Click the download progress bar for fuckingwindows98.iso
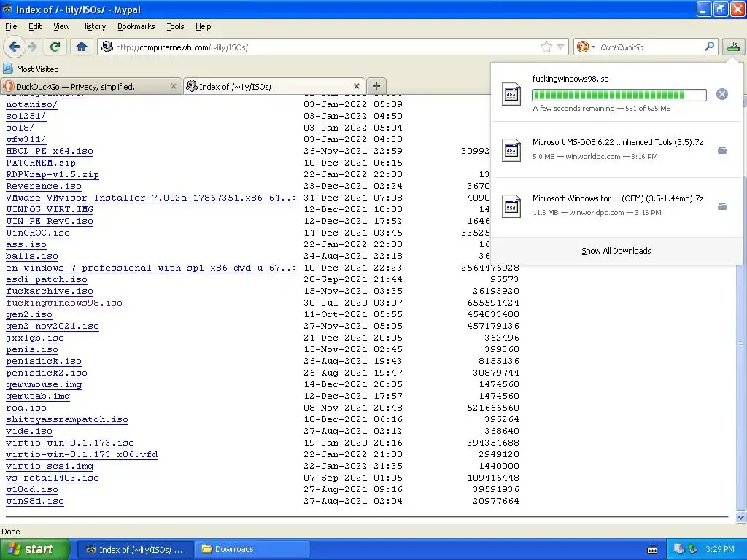 (x=619, y=95)
